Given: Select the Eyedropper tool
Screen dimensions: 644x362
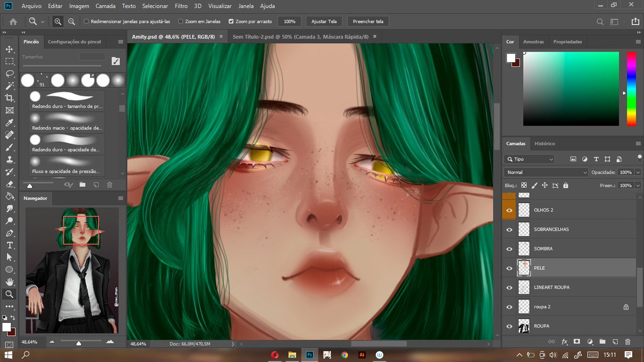Looking at the screenshot, I should coord(9,123).
